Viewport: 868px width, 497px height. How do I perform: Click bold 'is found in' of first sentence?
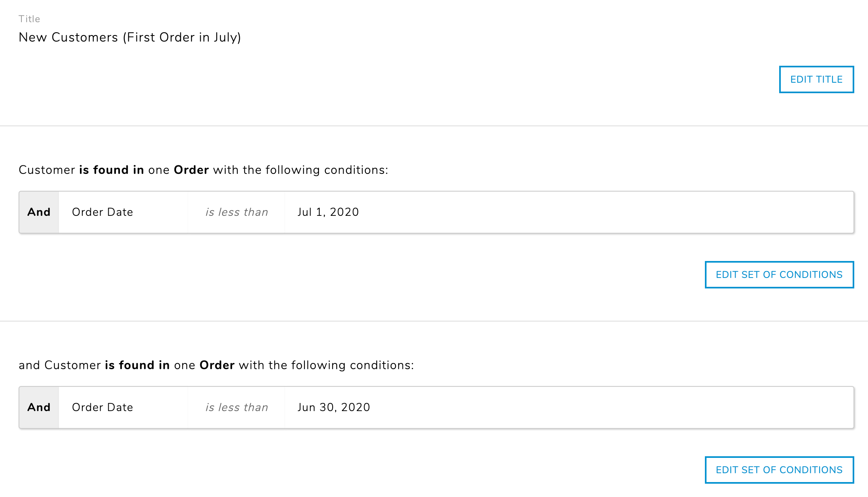point(111,170)
